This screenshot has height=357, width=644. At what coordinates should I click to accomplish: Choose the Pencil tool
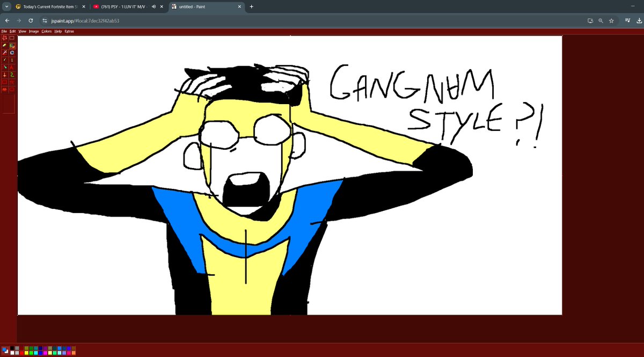5,60
